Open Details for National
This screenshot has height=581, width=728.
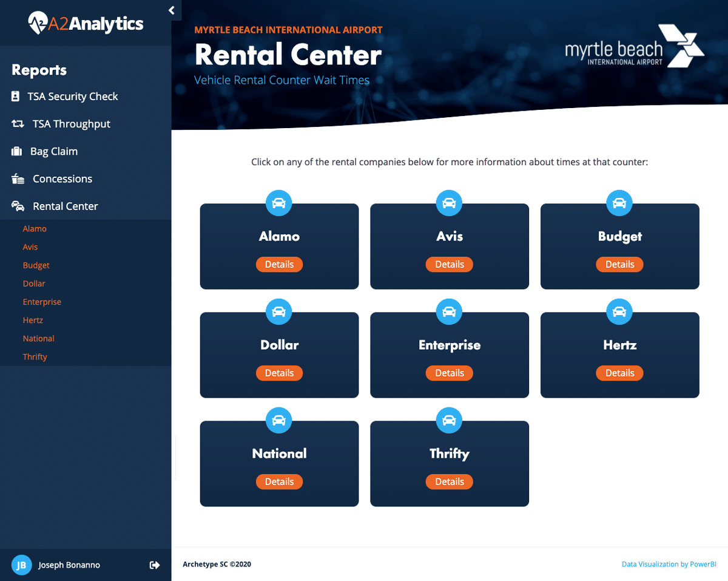pyautogui.click(x=279, y=482)
